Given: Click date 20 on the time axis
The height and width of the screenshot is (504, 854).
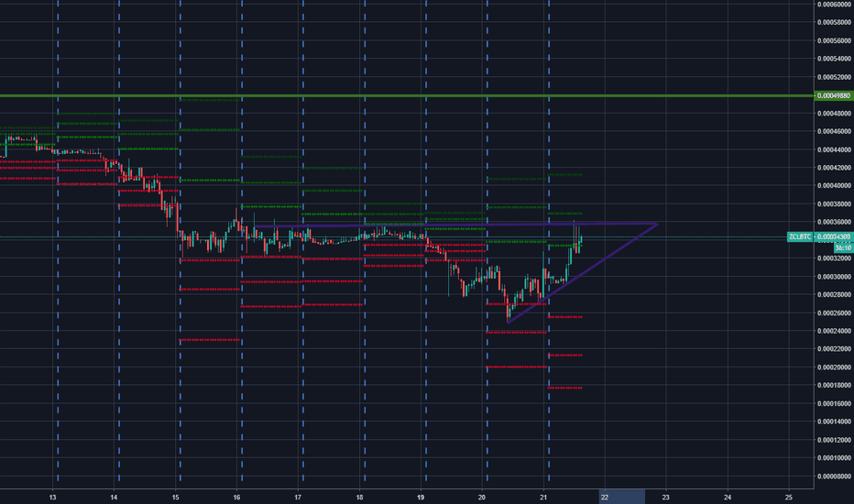Looking at the screenshot, I should (482, 497).
